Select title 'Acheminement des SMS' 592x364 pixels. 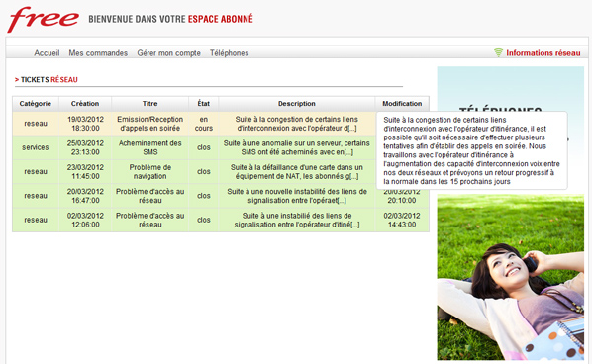click(x=149, y=147)
